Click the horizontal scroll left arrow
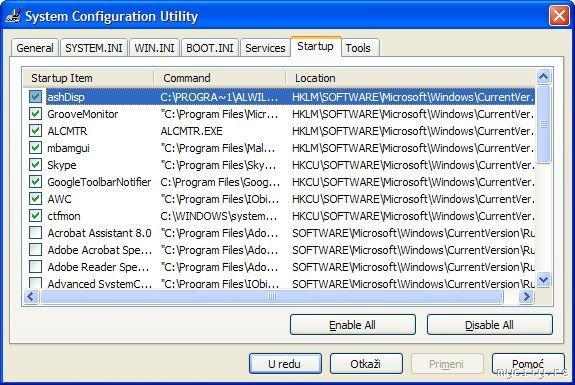This screenshot has width=575, height=385. click(31, 296)
